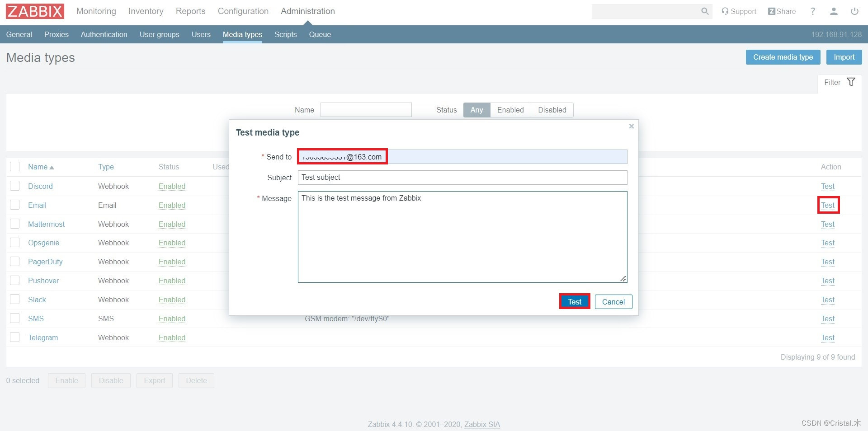Click the sign out power icon

pyautogui.click(x=854, y=11)
